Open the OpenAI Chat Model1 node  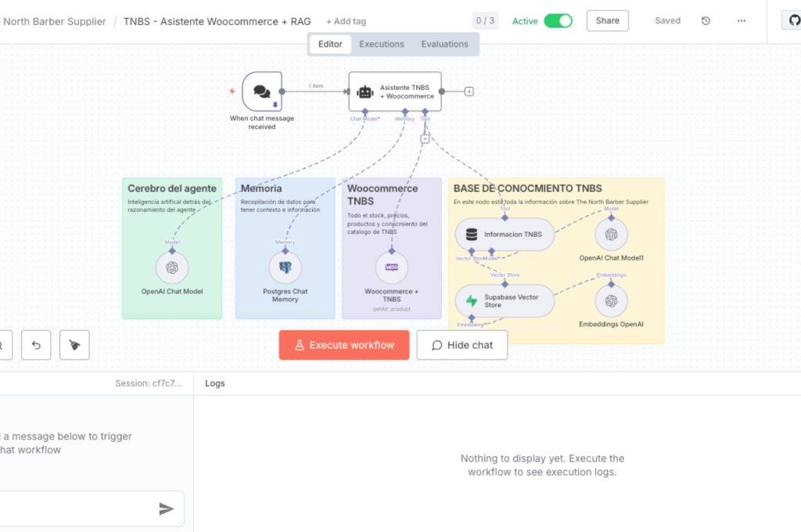(x=611, y=235)
